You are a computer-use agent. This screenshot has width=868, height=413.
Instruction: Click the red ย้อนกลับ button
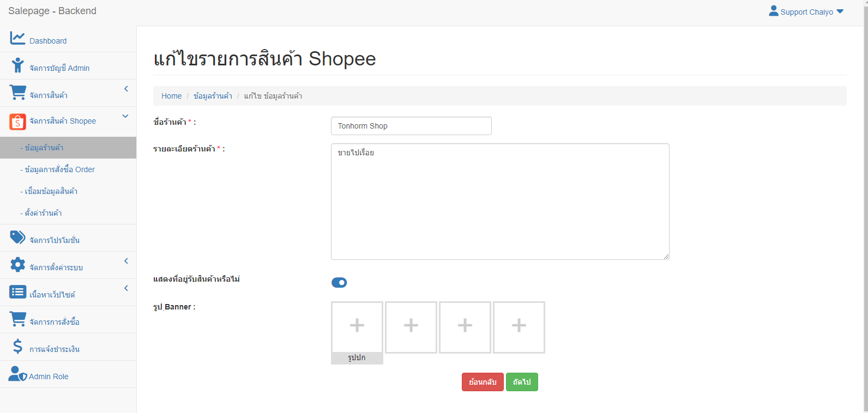[x=483, y=382]
